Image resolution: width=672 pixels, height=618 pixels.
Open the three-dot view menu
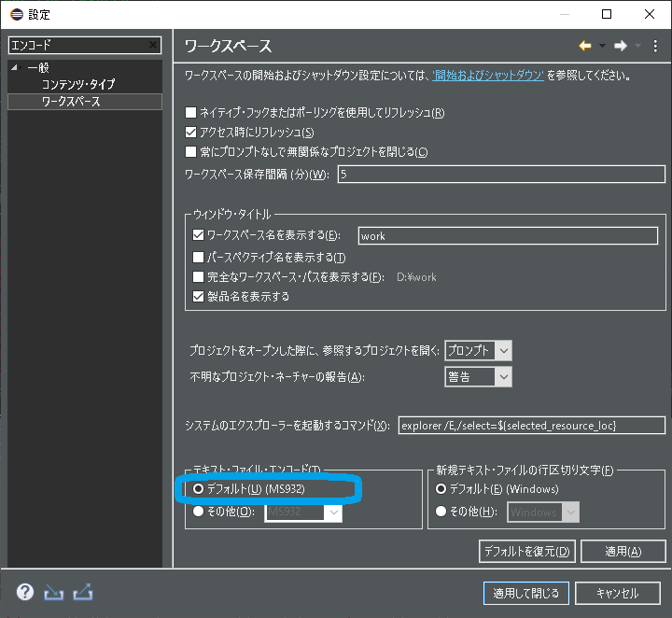point(655,46)
